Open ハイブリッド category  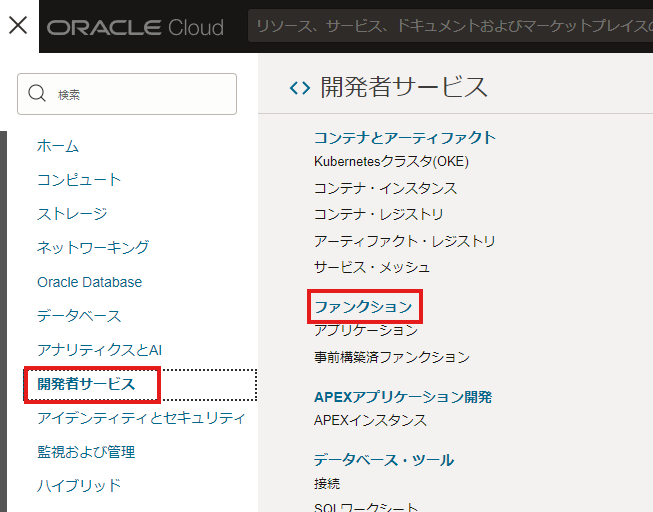[x=79, y=485]
